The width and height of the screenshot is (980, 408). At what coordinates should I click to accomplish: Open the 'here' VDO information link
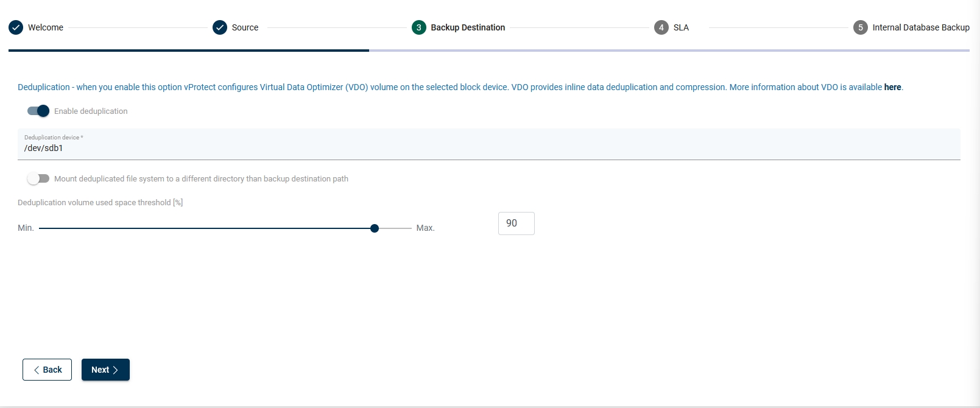892,87
